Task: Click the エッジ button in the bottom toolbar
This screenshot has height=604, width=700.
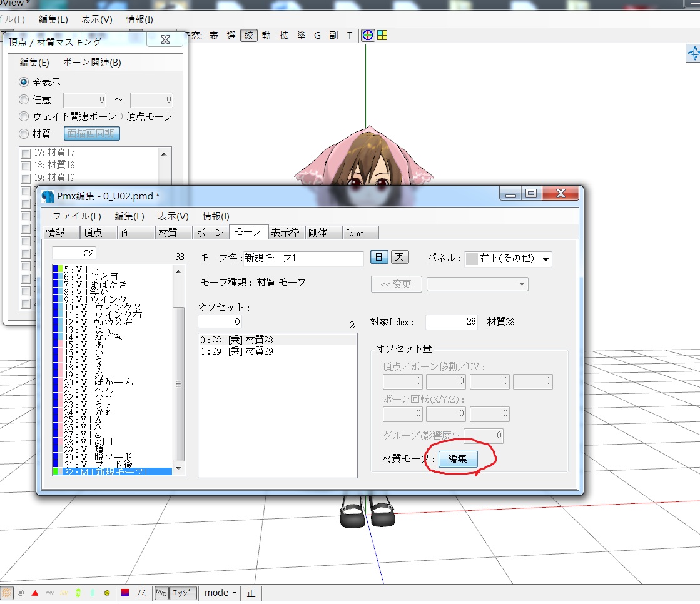Action: coord(183,593)
